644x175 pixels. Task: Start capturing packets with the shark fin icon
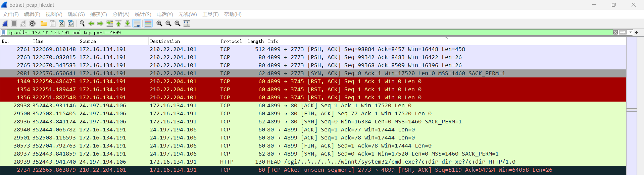coord(5,23)
